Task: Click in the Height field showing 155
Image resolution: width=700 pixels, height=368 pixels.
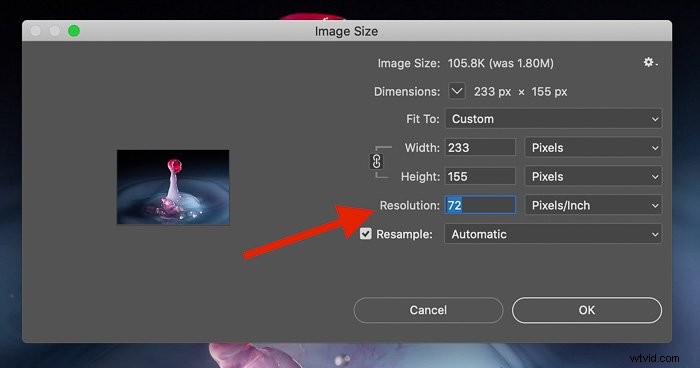Action: (480, 176)
